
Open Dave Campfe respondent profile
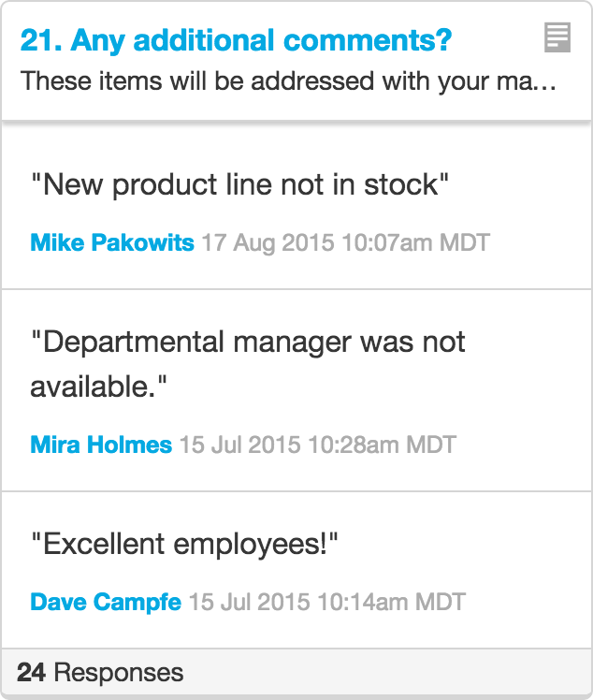(x=106, y=602)
